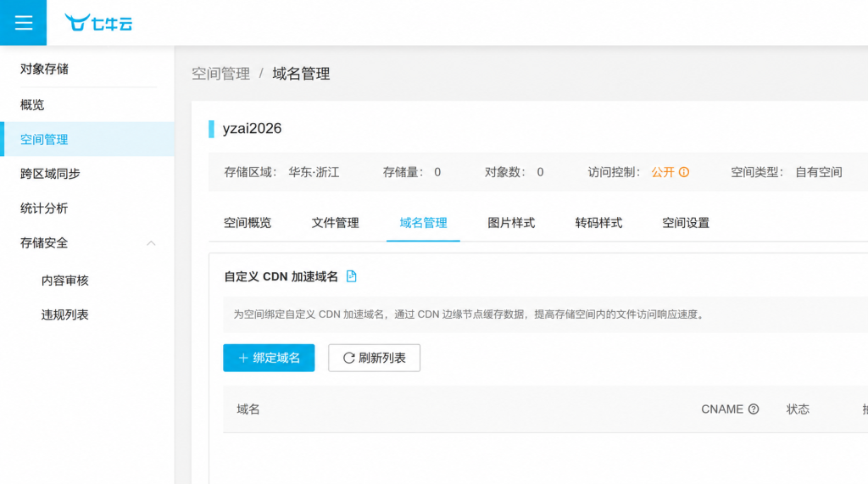Click 华东-浙江 storage region value

coord(314,172)
